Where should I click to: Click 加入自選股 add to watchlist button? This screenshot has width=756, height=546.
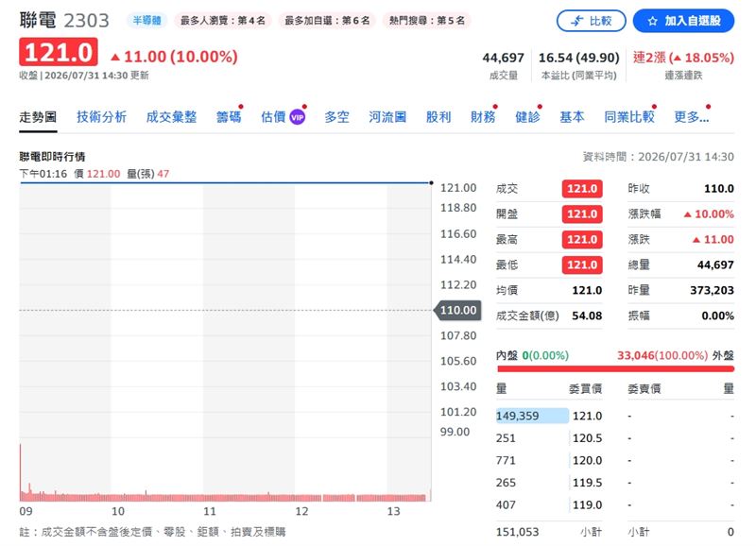click(683, 21)
